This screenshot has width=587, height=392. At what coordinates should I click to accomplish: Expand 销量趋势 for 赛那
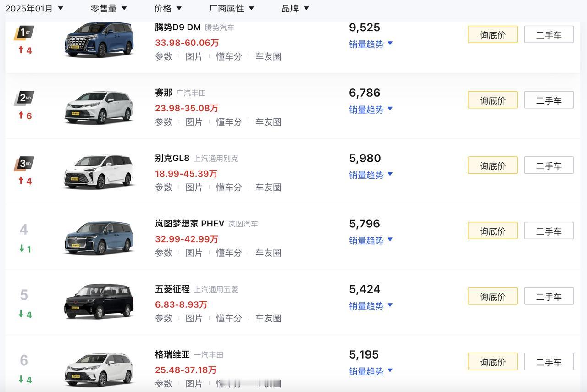pos(371,110)
